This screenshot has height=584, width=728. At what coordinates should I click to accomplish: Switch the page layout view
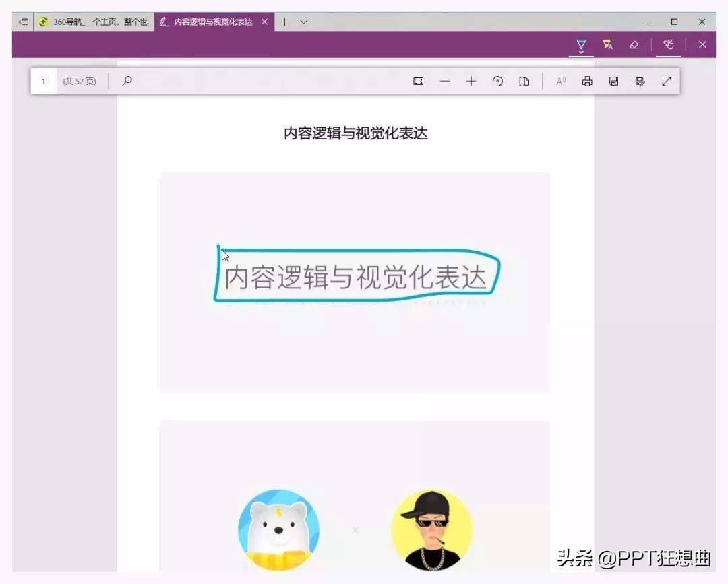(524, 82)
